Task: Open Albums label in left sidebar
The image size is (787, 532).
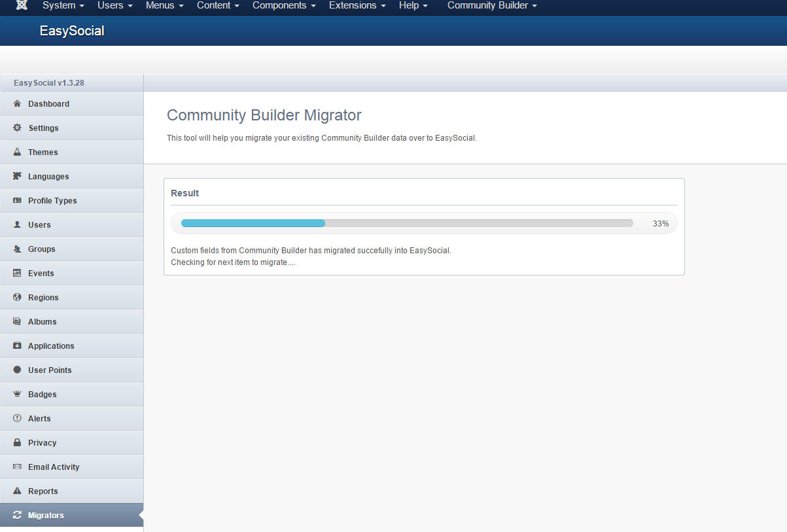Action: point(43,322)
